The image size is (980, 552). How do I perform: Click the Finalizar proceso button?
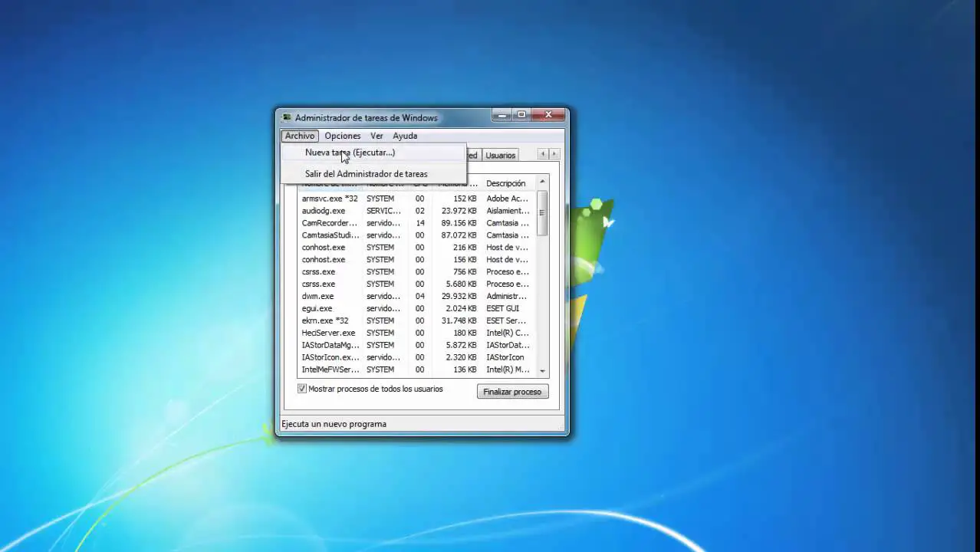[x=512, y=392]
